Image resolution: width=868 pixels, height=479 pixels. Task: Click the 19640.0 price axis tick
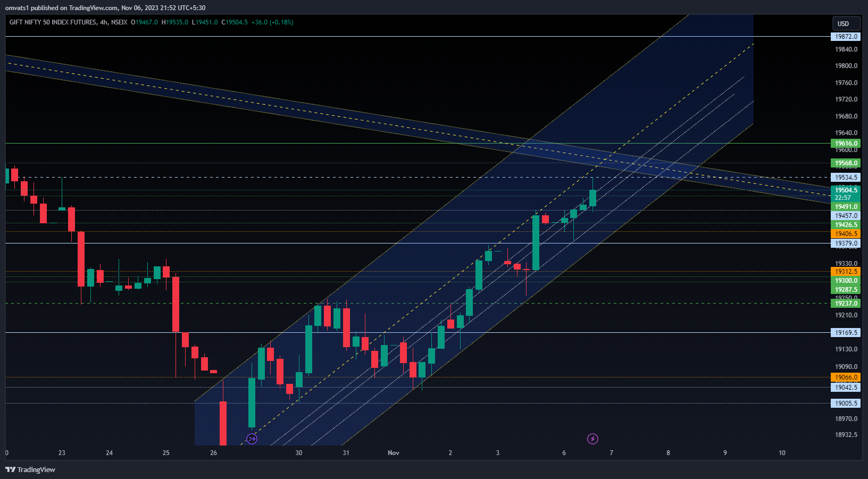click(846, 133)
